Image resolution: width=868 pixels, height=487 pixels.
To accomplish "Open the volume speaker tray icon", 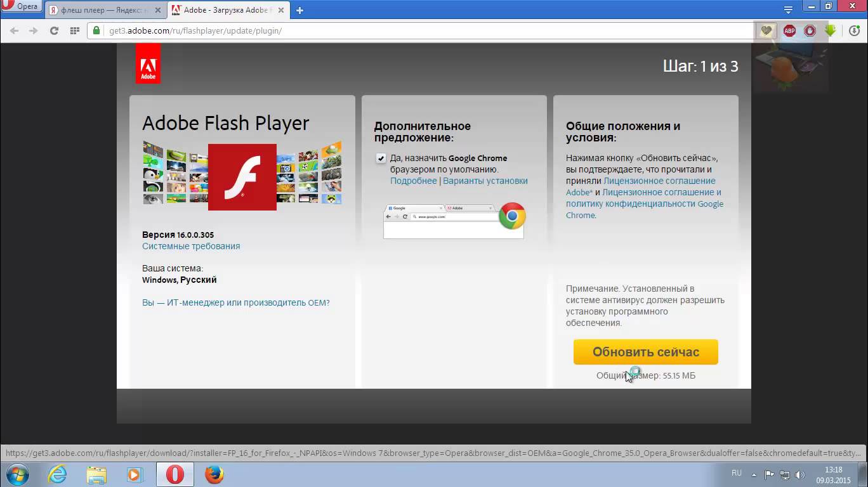I will point(800,474).
